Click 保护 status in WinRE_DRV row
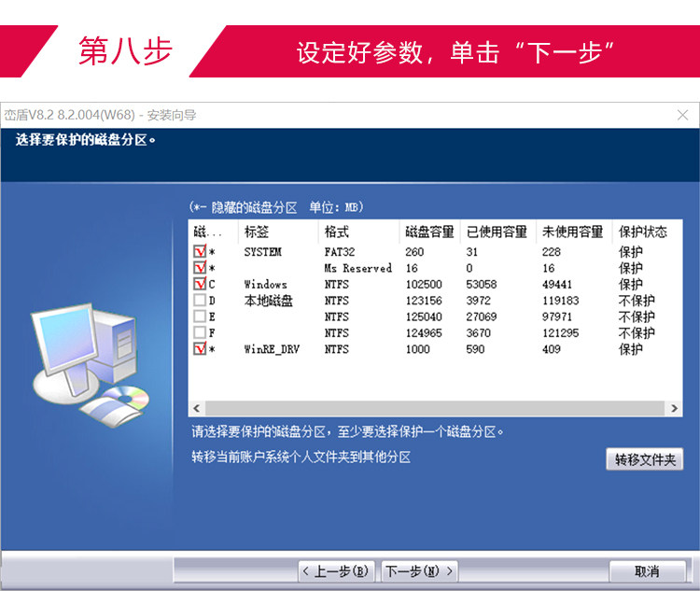The height and width of the screenshot is (591, 700). click(630, 349)
